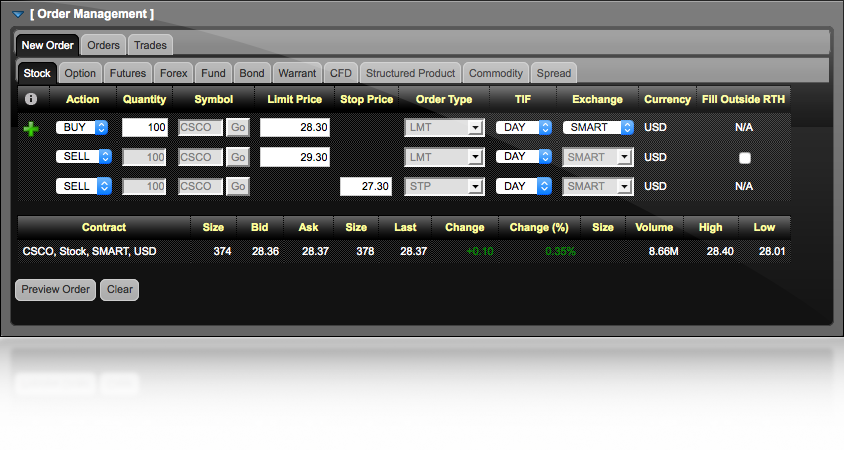Open the Option product tab
This screenshot has width=844, height=450.
pyautogui.click(x=80, y=73)
